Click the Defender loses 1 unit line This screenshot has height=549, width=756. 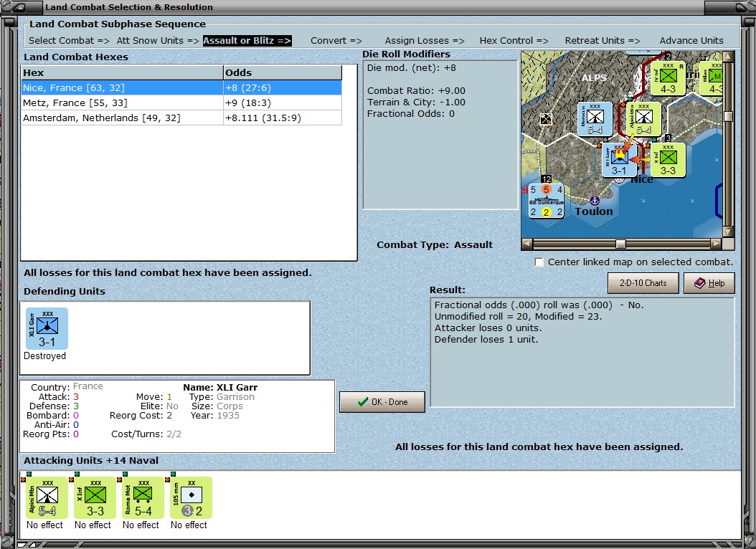(x=486, y=340)
